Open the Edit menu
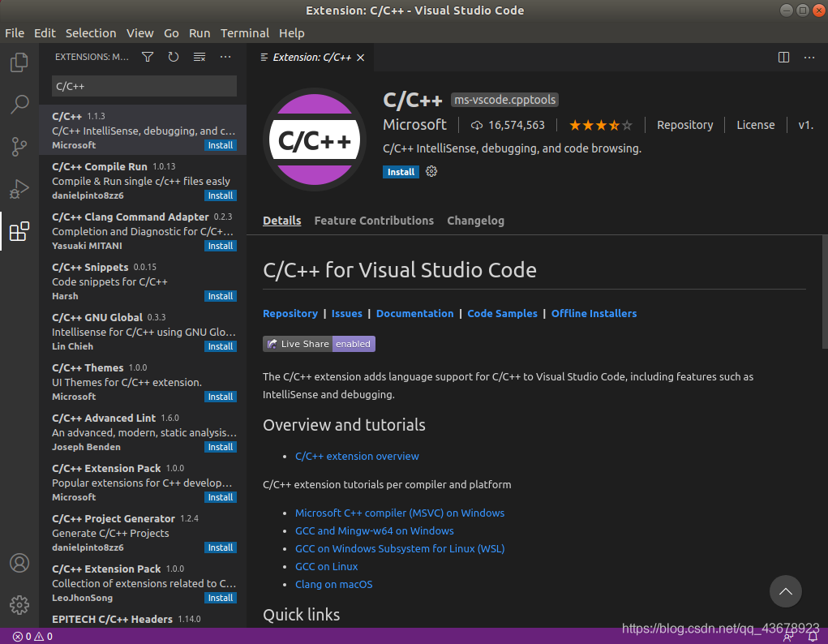The image size is (828, 644). (45, 32)
